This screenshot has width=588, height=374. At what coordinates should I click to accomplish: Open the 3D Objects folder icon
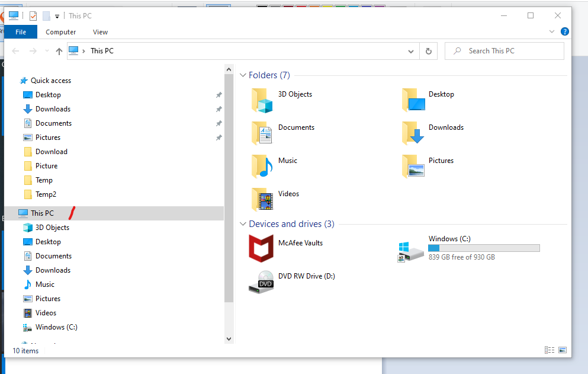click(262, 100)
